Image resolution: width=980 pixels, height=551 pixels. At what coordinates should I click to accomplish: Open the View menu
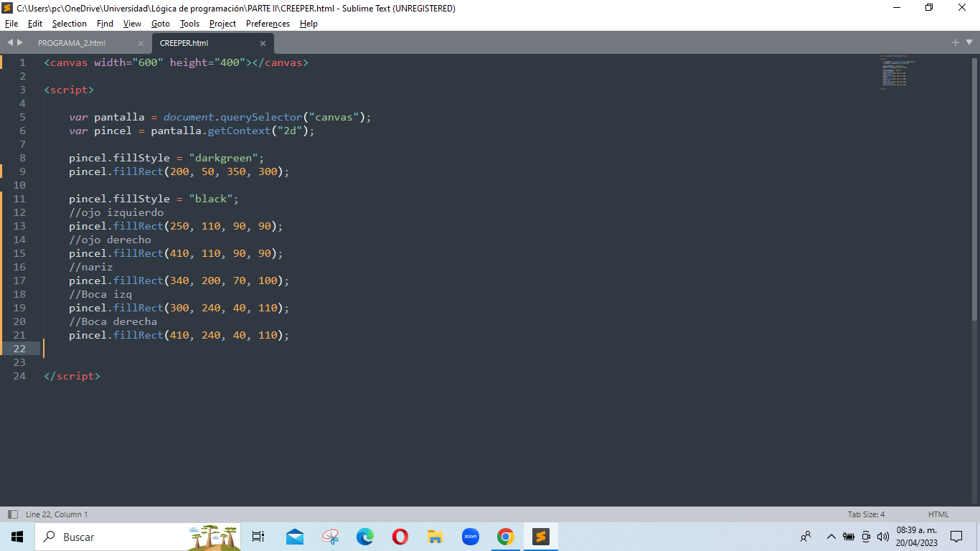click(x=132, y=24)
